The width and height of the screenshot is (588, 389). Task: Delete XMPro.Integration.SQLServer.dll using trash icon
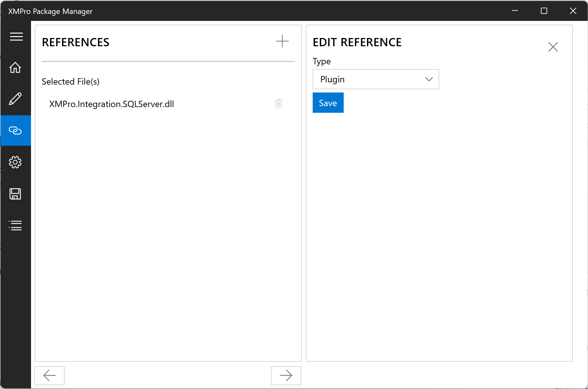pos(278,104)
